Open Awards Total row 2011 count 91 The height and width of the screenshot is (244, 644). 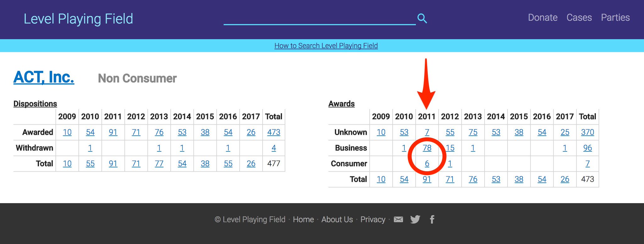coord(427,179)
